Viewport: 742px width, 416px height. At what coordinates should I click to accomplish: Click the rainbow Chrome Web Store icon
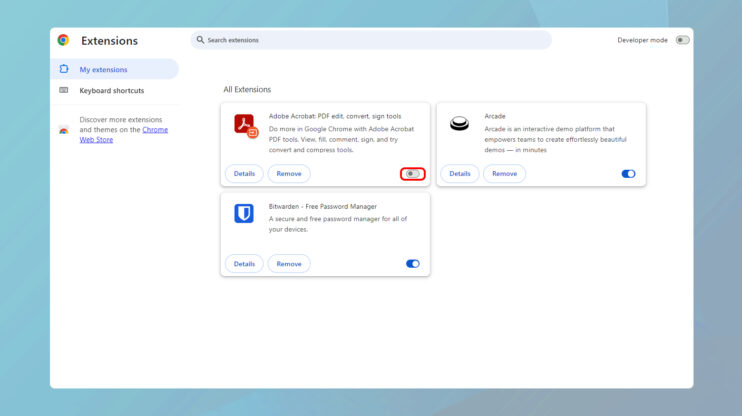tap(64, 130)
